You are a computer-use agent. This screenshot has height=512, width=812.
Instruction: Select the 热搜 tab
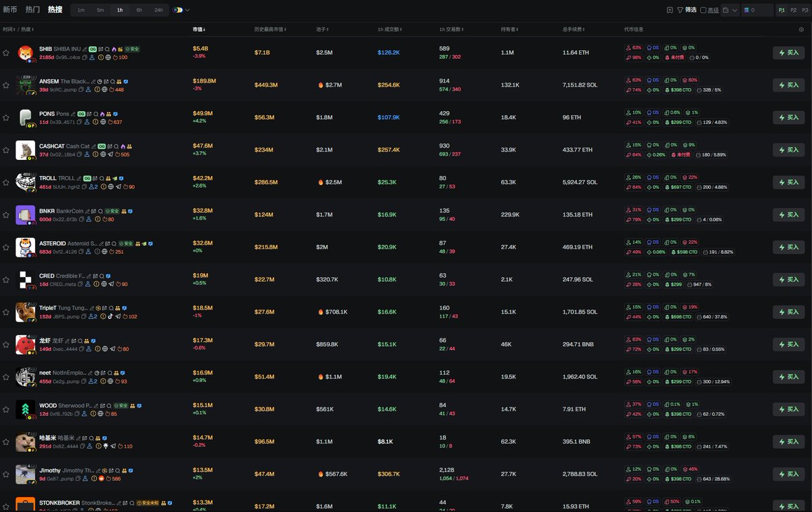click(55, 10)
